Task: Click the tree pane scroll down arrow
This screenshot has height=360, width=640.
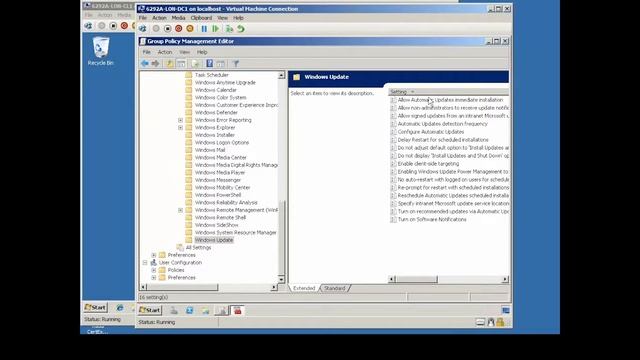Action: click(281, 279)
